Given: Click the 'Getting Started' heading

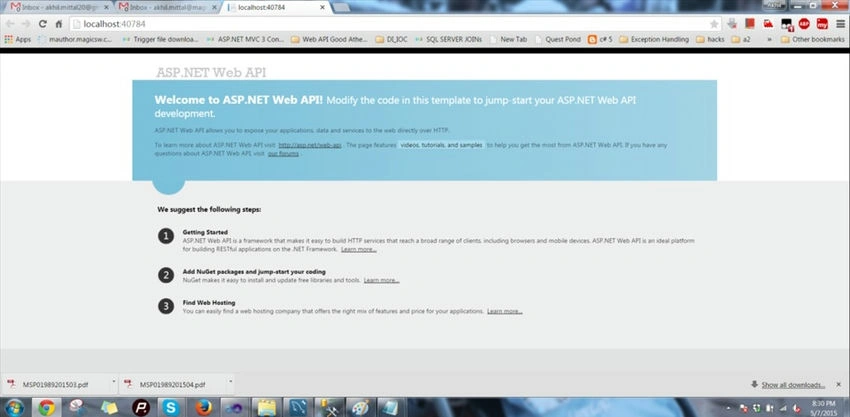Looking at the screenshot, I should [x=205, y=232].
